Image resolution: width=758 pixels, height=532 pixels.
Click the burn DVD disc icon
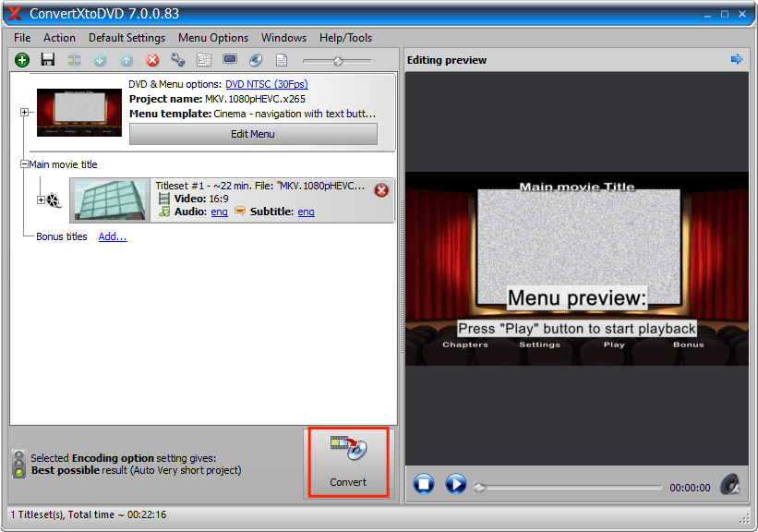point(256,59)
